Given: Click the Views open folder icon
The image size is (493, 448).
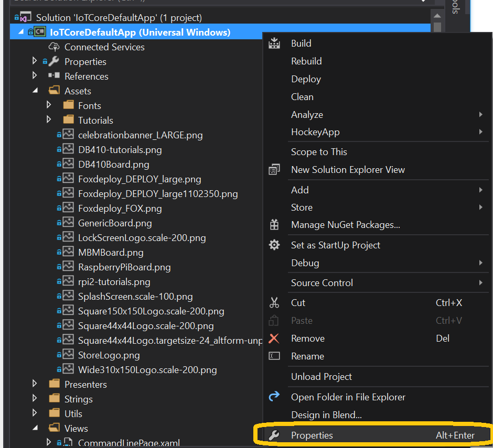Looking at the screenshot, I should pos(54,428).
